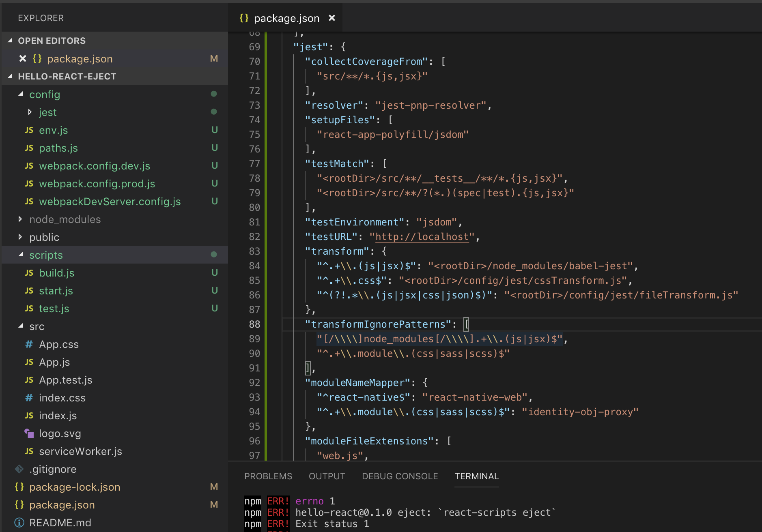Open webpack.config.dev.js from the explorer
762x532 pixels.
[94, 166]
